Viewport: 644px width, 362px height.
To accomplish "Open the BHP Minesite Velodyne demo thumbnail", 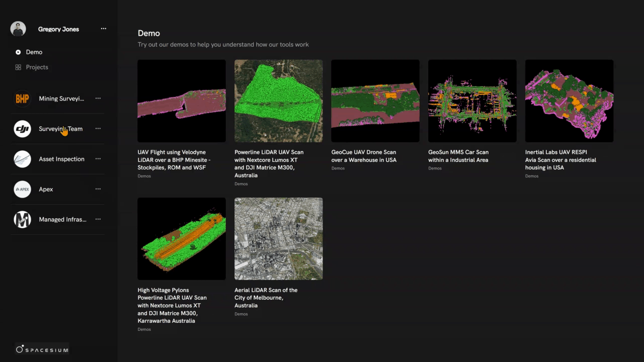I will tap(182, 101).
